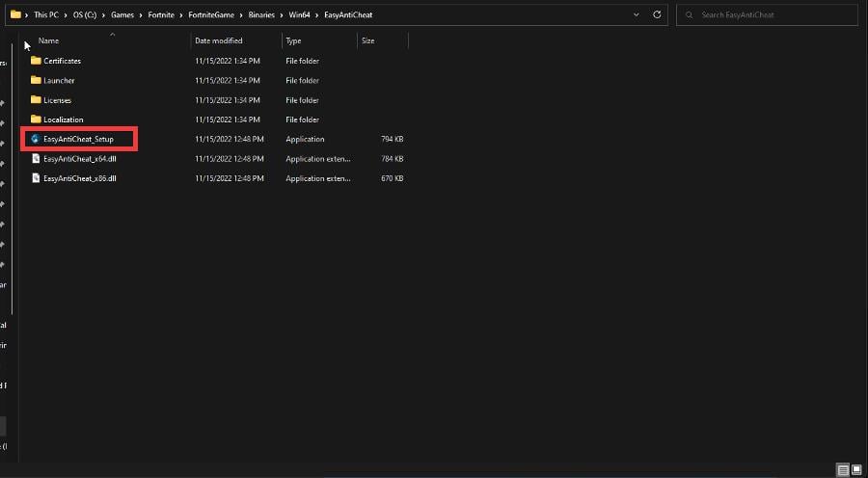Focus the Search EasyAntiCheat field

767,15
